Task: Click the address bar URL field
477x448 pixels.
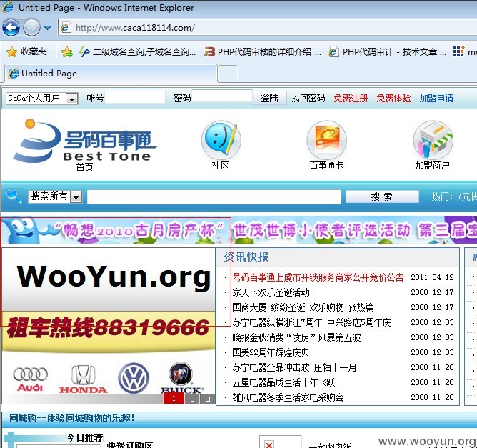Action: pos(268,28)
